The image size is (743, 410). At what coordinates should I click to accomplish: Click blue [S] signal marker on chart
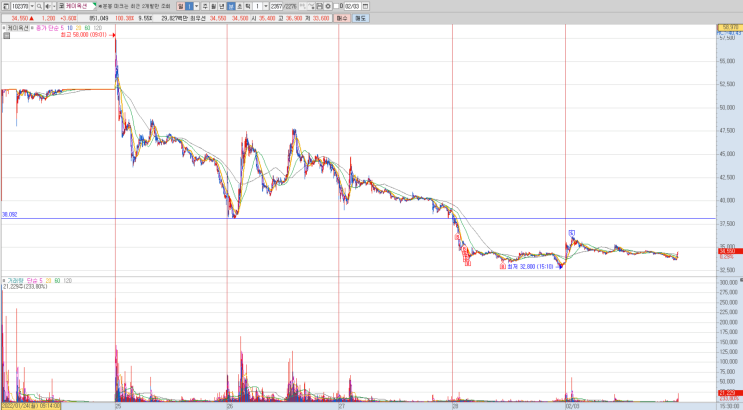click(572, 233)
